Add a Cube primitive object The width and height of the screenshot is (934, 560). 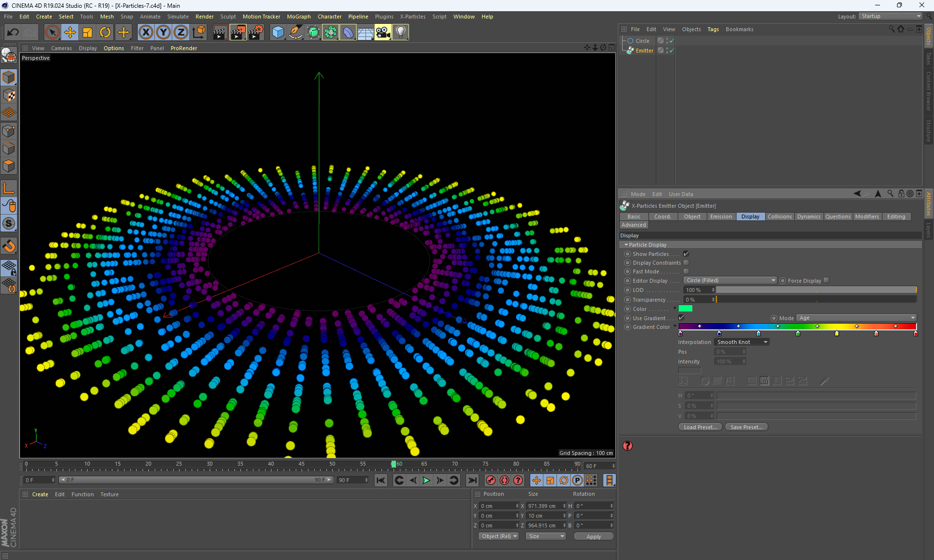coord(278,33)
